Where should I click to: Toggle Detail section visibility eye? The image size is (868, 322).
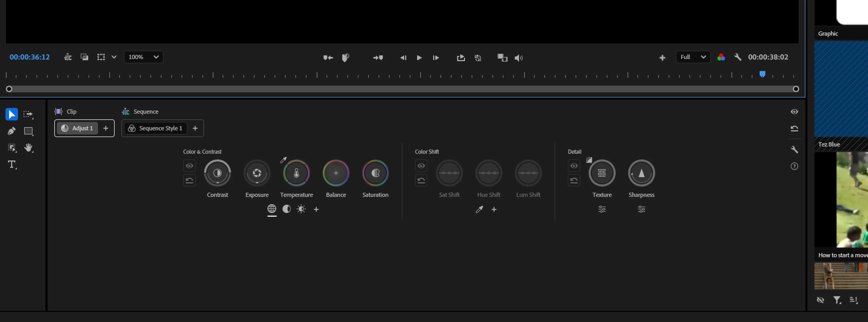pos(574,166)
